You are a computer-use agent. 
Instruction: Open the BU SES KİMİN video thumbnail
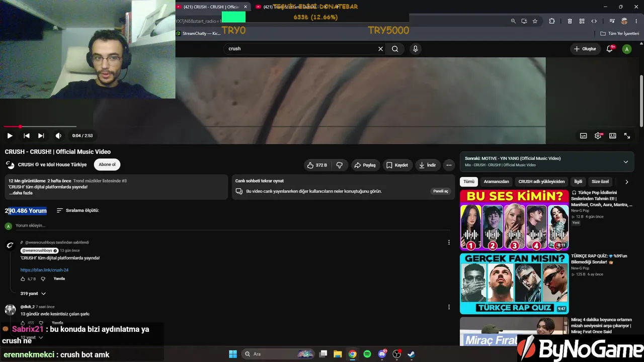click(514, 220)
